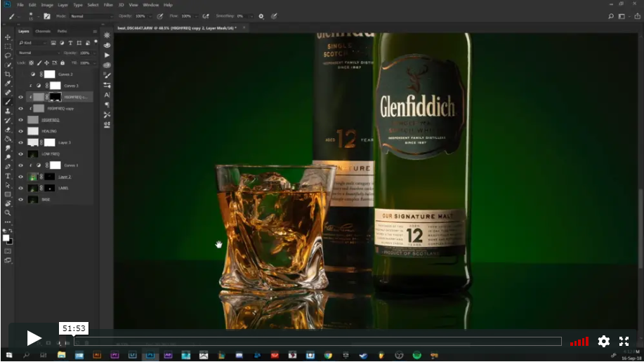
Task: Toggle lock transparent pixels
Action: tap(31, 63)
